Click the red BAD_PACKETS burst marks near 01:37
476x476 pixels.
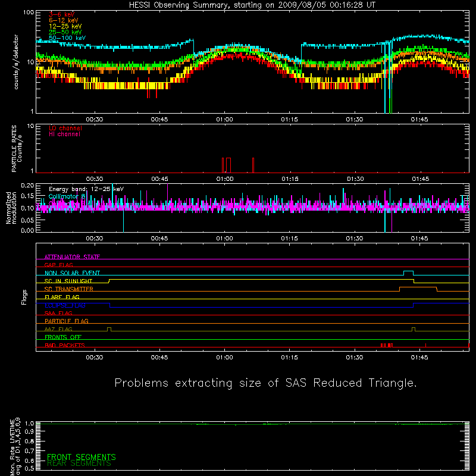387,345
